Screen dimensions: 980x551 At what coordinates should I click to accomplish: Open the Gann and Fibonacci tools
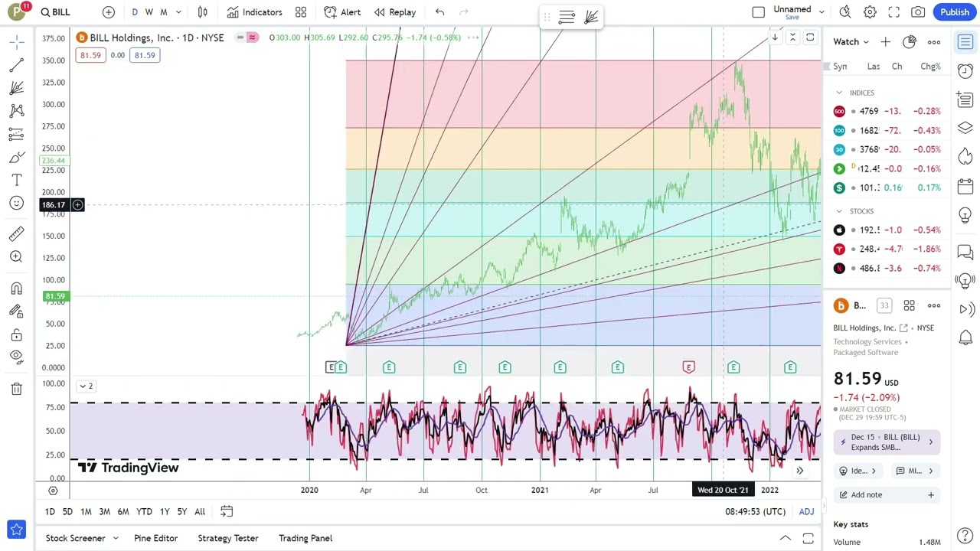pyautogui.click(x=16, y=89)
